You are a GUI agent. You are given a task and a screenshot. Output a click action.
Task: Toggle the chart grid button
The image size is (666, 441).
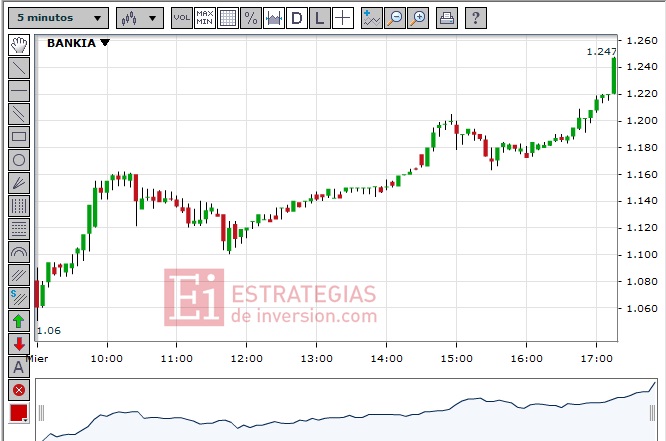click(x=228, y=18)
